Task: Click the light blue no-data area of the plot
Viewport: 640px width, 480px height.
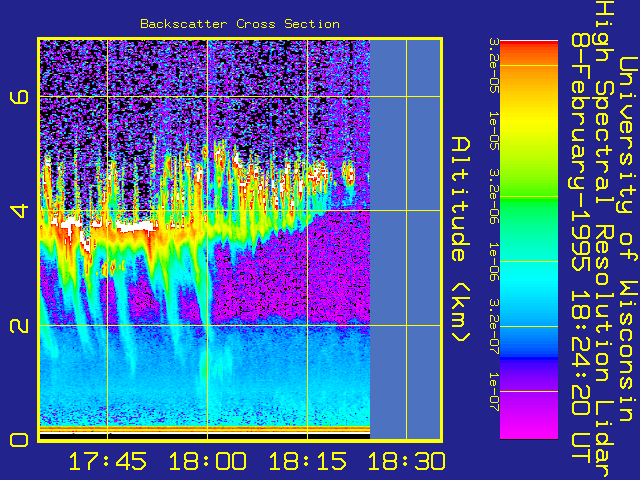Action: [405, 239]
